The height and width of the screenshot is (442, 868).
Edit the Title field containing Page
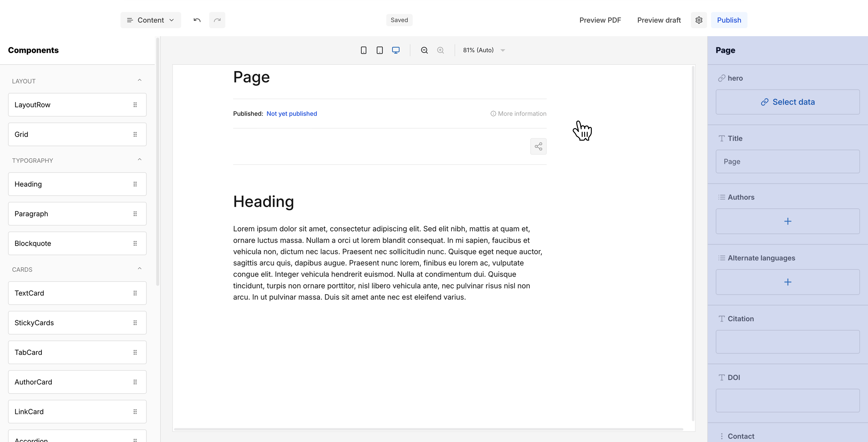tap(788, 161)
